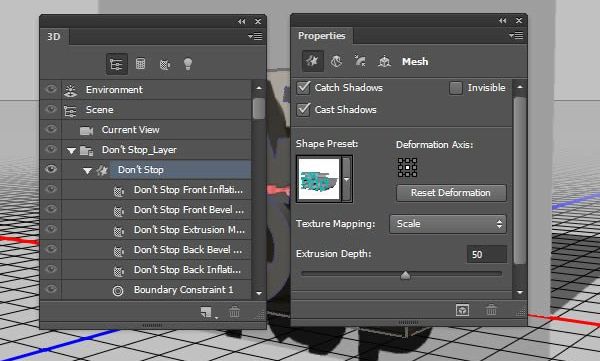Add new object to 3D scene
Image resolution: width=600 pixels, height=361 pixels.
point(207,312)
